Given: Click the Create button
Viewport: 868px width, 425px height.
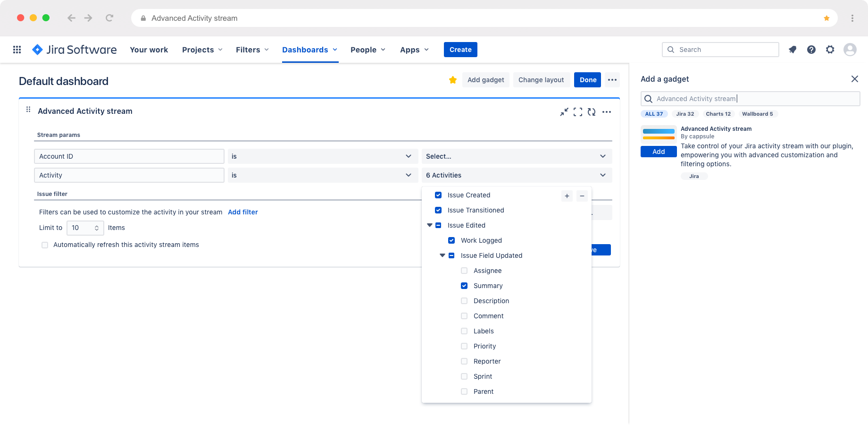Looking at the screenshot, I should pyautogui.click(x=460, y=50).
